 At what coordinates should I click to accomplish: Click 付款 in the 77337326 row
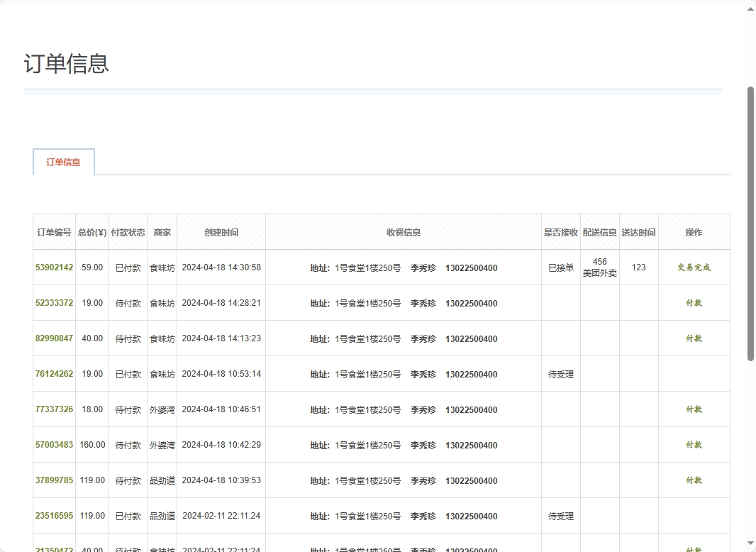coord(694,409)
